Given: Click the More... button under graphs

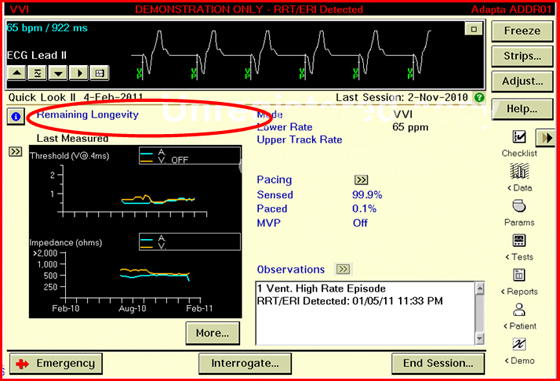Looking at the screenshot, I should click(212, 333).
